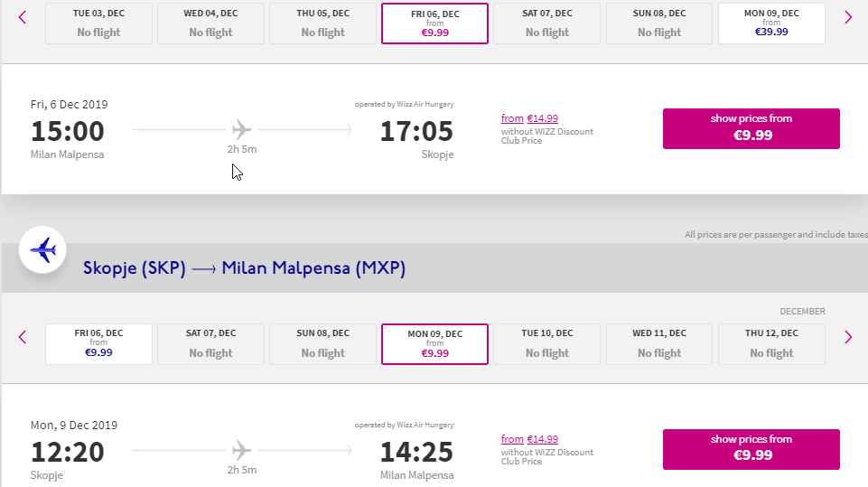Click the Skopje (SKP) → Milan Malpensa heading
Image resolution: width=868 pixels, height=487 pixels.
pyautogui.click(x=244, y=268)
